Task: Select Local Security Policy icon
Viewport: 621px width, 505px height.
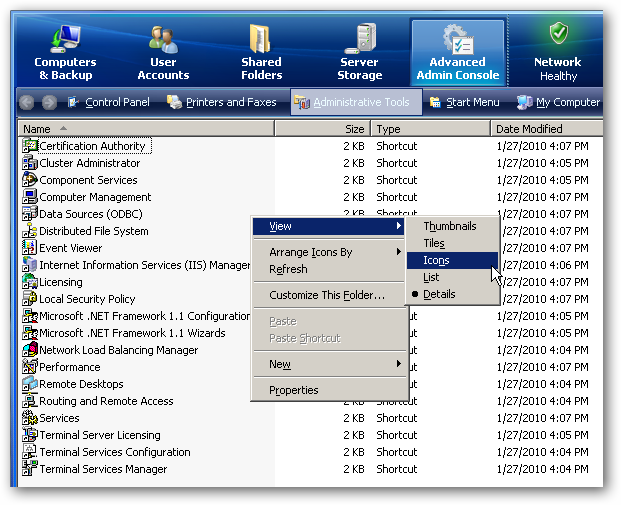Action: pos(30,299)
